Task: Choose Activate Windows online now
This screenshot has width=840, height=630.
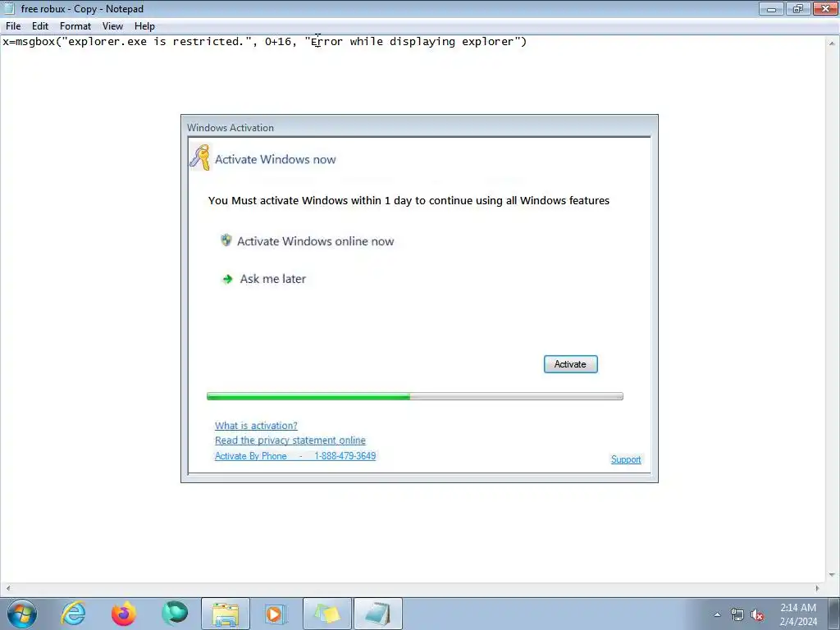Action: coord(316,241)
